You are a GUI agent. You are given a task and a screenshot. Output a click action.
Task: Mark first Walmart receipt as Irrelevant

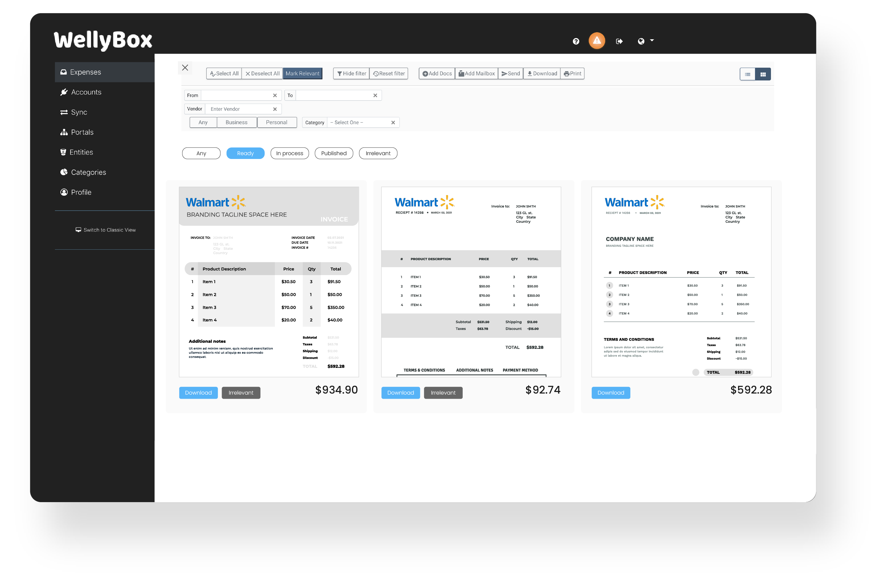(241, 392)
